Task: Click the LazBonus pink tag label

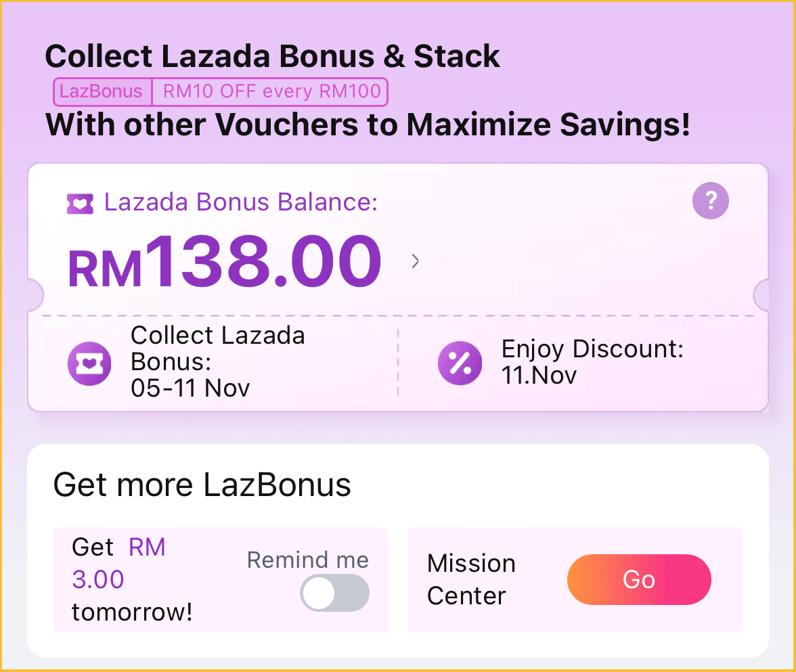Action: (x=102, y=92)
